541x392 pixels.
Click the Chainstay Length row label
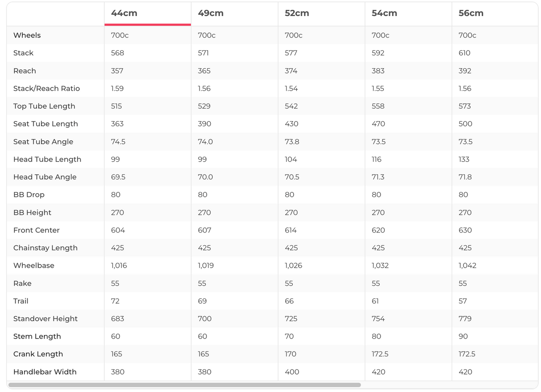tap(45, 248)
